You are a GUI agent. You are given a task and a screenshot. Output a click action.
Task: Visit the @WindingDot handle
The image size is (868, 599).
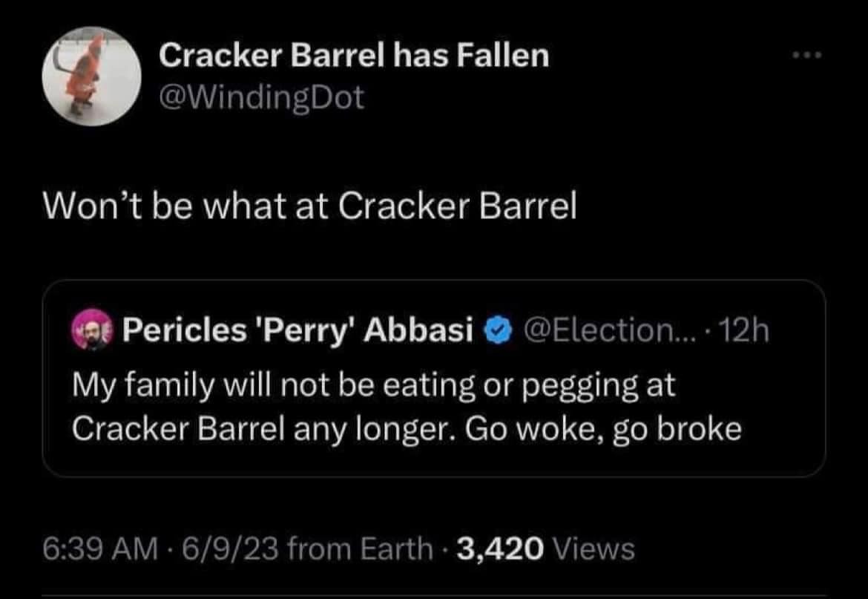[x=262, y=97]
